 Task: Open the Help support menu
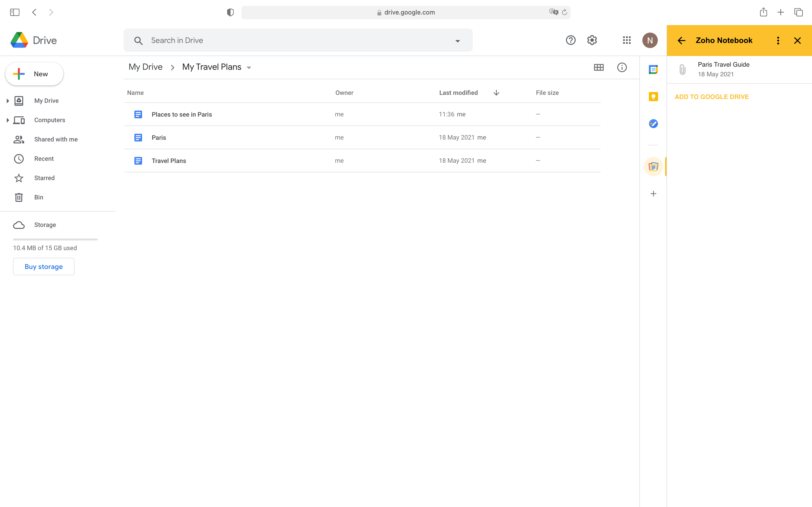click(570, 40)
